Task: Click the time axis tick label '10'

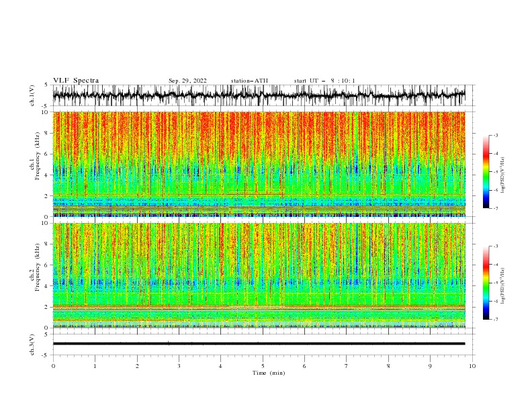Action: coord(472,366)
